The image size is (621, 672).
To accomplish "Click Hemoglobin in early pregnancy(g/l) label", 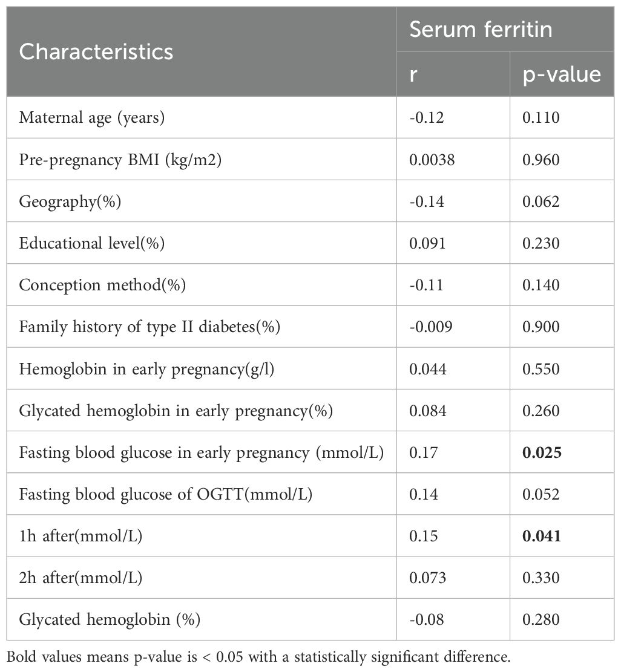I will [146, 369].
